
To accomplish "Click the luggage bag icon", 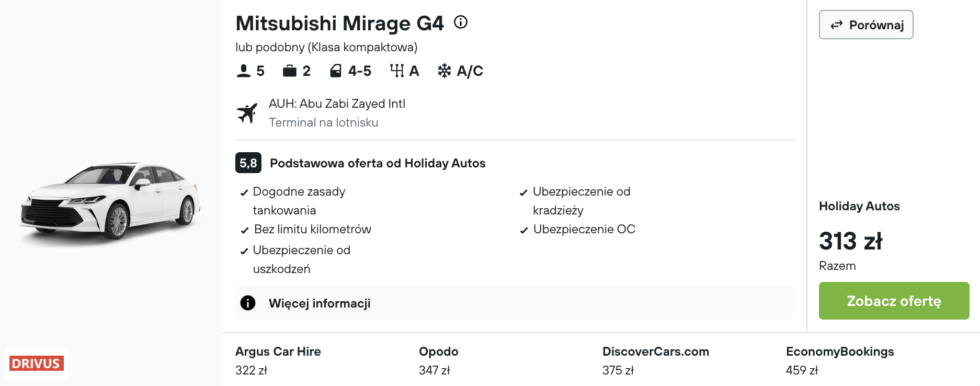I will click(290, 71).
